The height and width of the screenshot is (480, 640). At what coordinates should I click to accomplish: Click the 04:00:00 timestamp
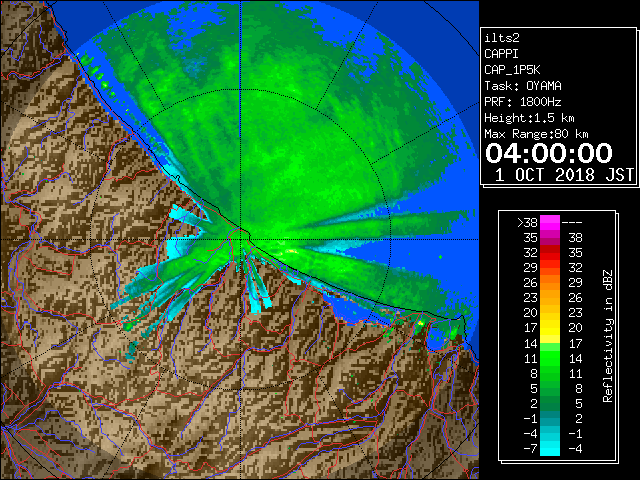pyautogui.click(x=549, y=153)
